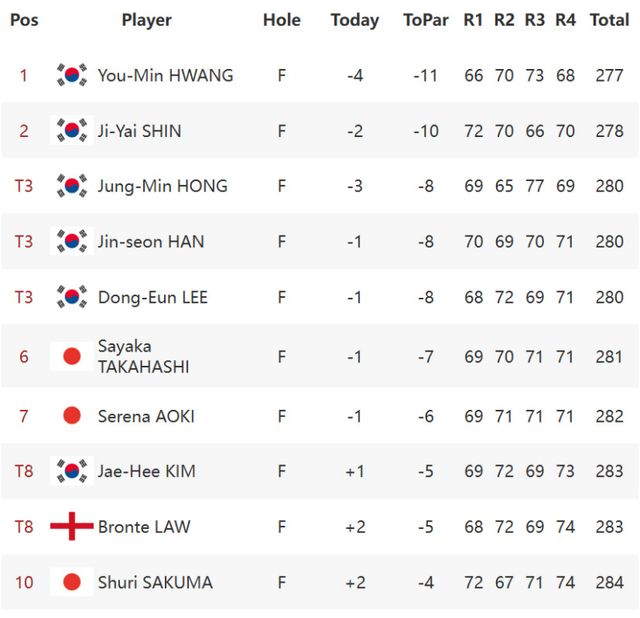Click the ToPar column header
This screenshot has height=618, width=640.
426,20
